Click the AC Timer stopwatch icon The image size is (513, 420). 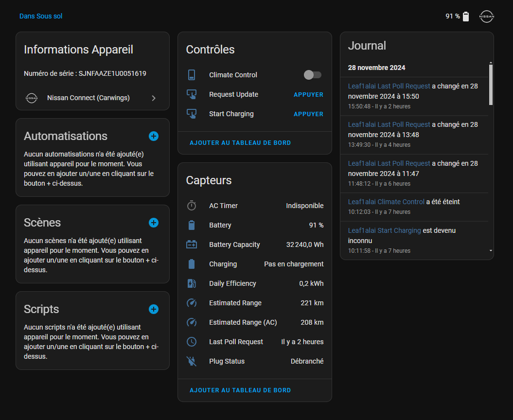192,206
